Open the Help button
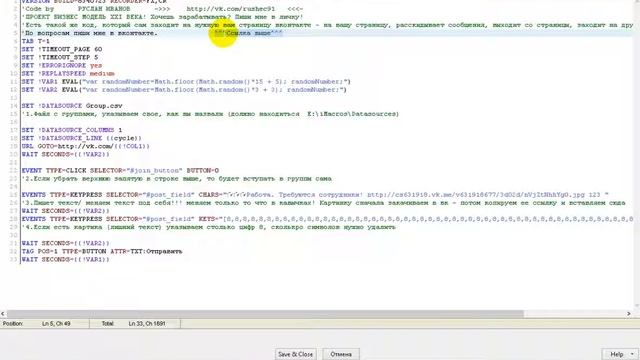The height and width of the screenshot is (360, 640). pyautogui.click(x=616, y=354)
